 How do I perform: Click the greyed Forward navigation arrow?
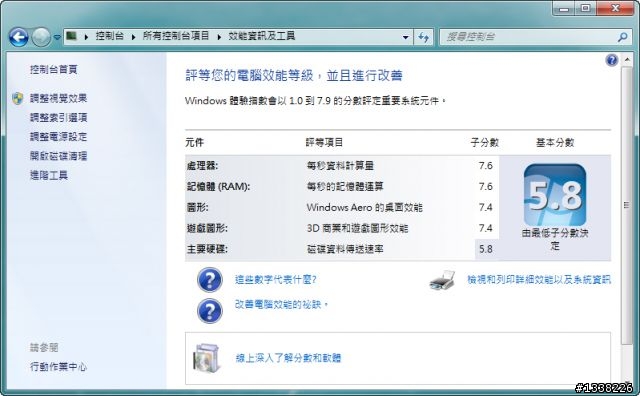(x=41, y=37)
